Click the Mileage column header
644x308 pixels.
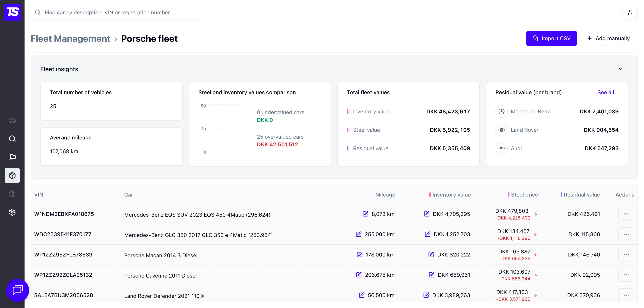point(385,195)
